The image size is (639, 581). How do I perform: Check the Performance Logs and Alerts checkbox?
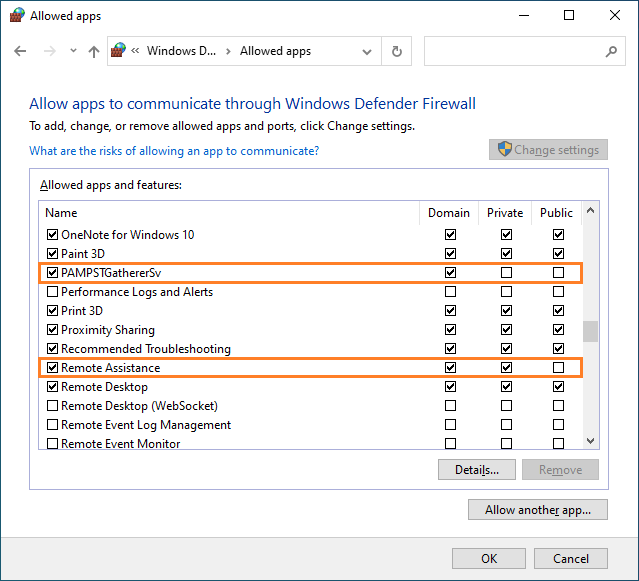click(x=53, y=292)
